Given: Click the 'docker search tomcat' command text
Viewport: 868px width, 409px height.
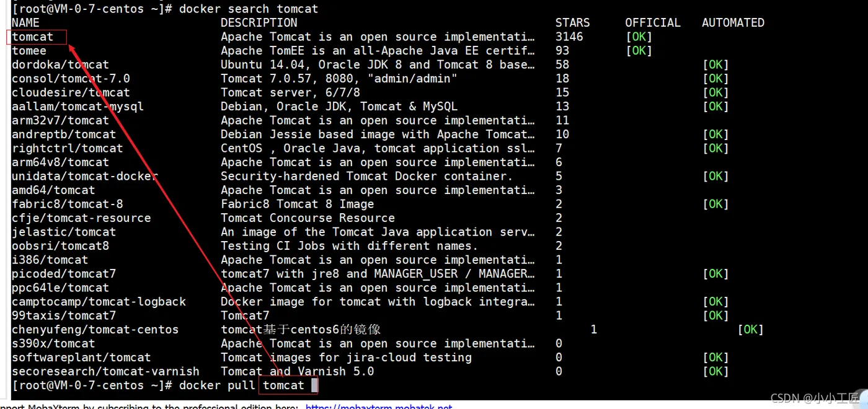Looking at the screenshot, I should 248,9.
